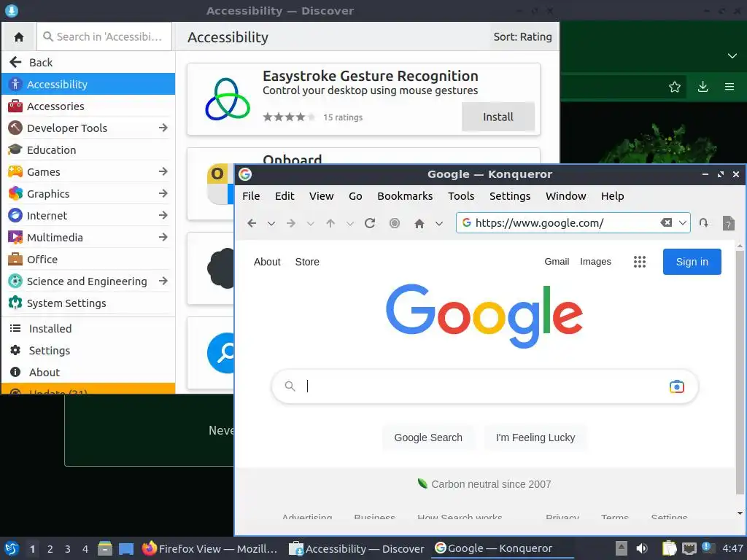
Task: Open the Installed applications list
Action: pyautogui.click(x=88, y=329)
